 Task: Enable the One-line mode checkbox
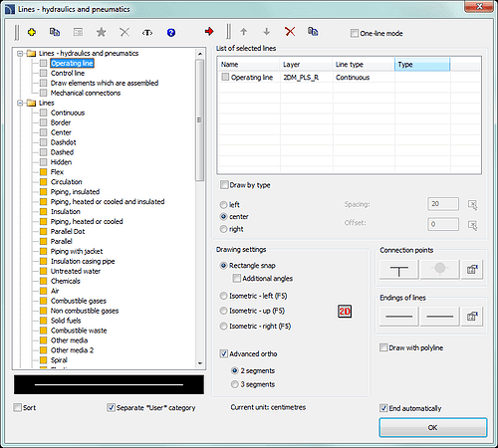click(x=355, y=33)
